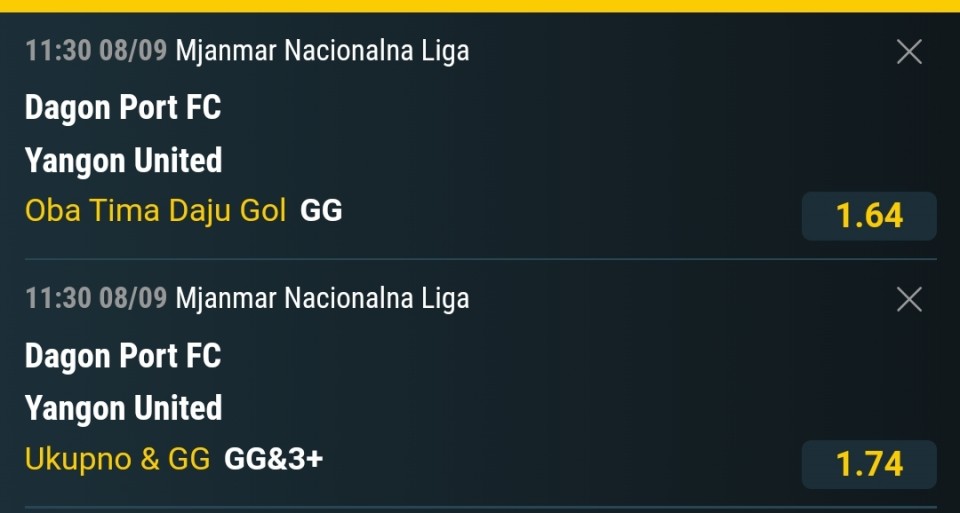Tap the 1.74 odds button
This screenshot has width=960, height=513.
click(x=869, y=464)
